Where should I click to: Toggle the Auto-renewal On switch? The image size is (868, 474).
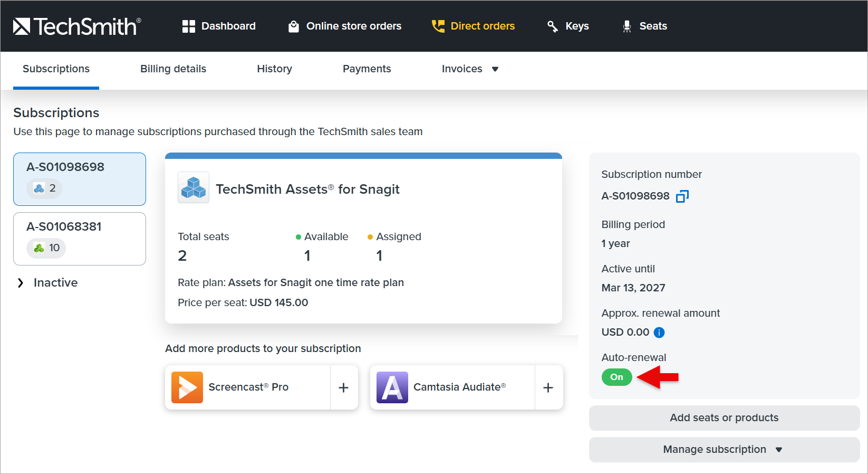[616, 377]
